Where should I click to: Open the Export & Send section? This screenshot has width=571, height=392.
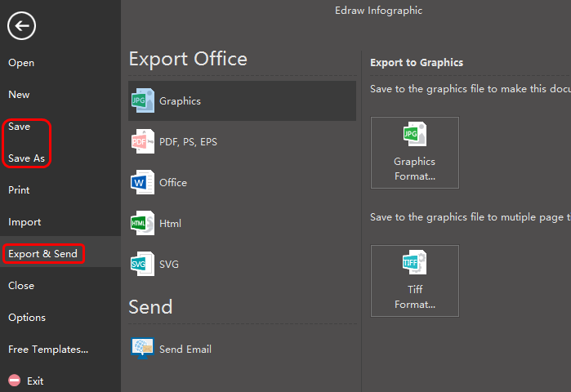click(x=42, y=254)
